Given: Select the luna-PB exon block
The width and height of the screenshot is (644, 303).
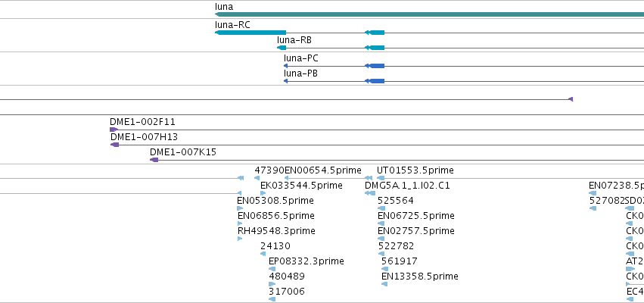Looking at the screenshot, I should click(377, 81).
